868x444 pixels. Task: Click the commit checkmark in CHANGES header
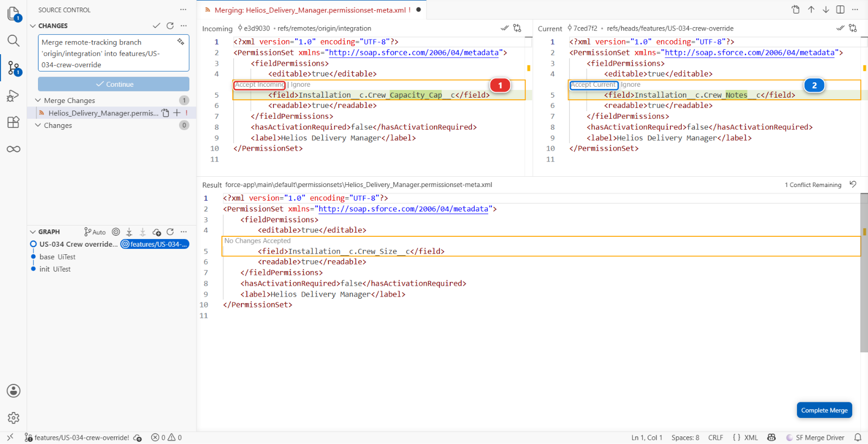(156, 25)
